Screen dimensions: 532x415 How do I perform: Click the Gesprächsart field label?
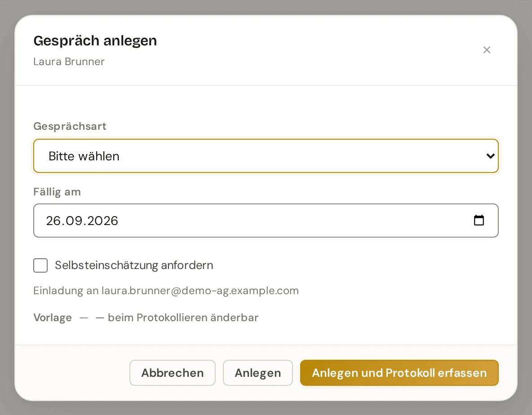pyautogui.click(x=70, y=126)
